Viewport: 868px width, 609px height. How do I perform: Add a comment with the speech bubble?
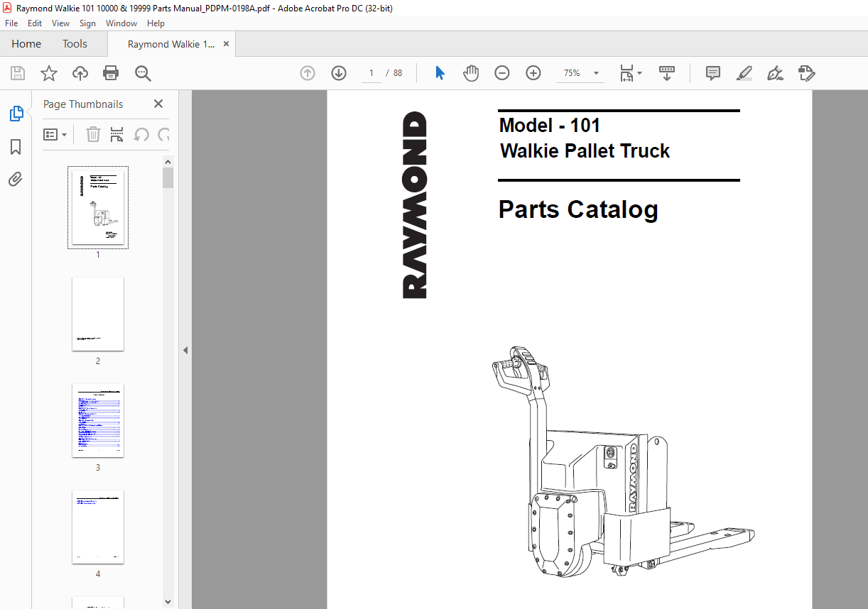(x=713, y=73)
